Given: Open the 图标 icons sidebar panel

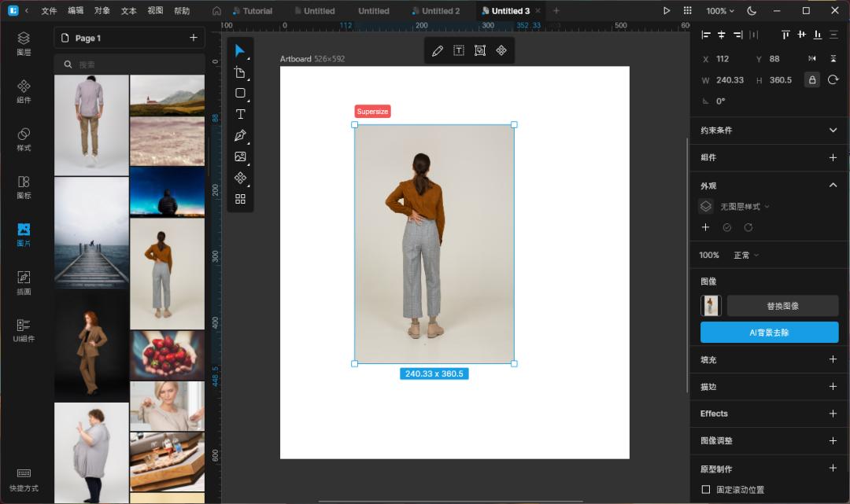Looking at the screenshot, I should point(24,187).
